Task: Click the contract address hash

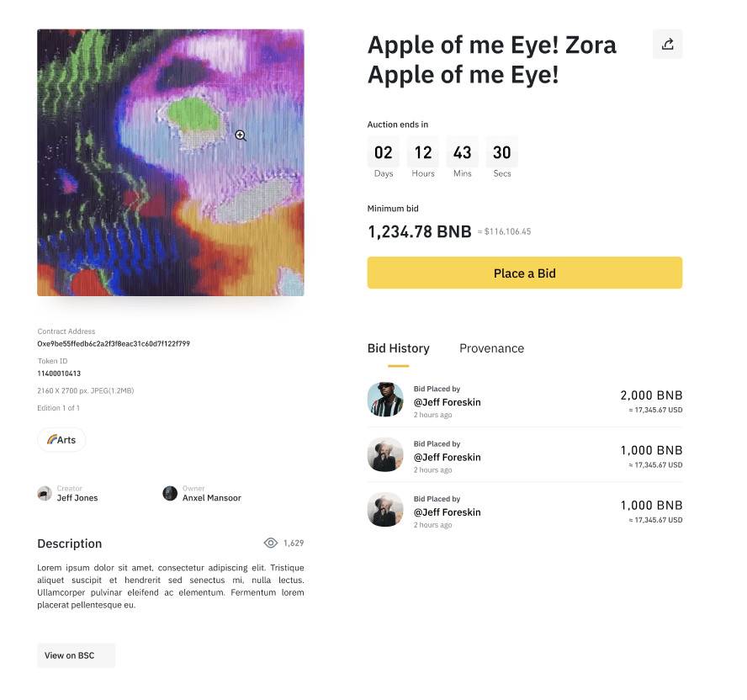Action: tap(114, 343)
